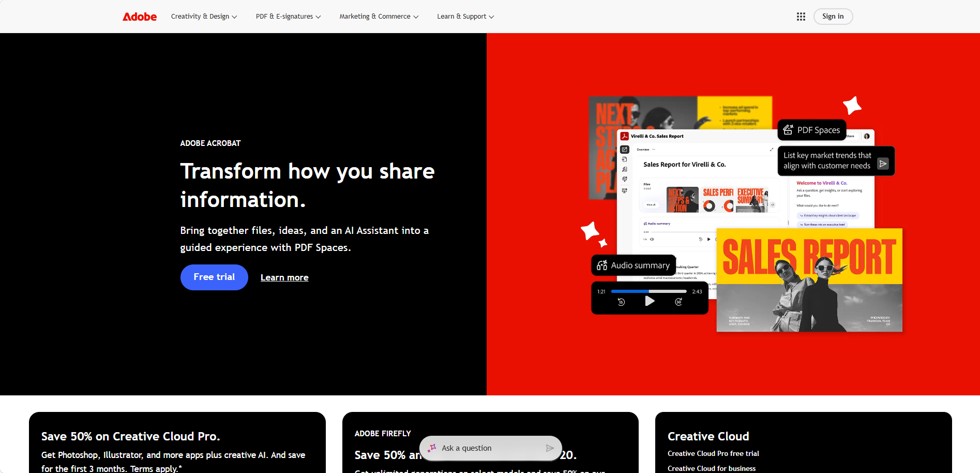Image resolution: width=980 pixels, height=473 pixels.
Task: Click the send arrow in the Ask a question box
Action: pyautogui.click(x=550, y=448)
